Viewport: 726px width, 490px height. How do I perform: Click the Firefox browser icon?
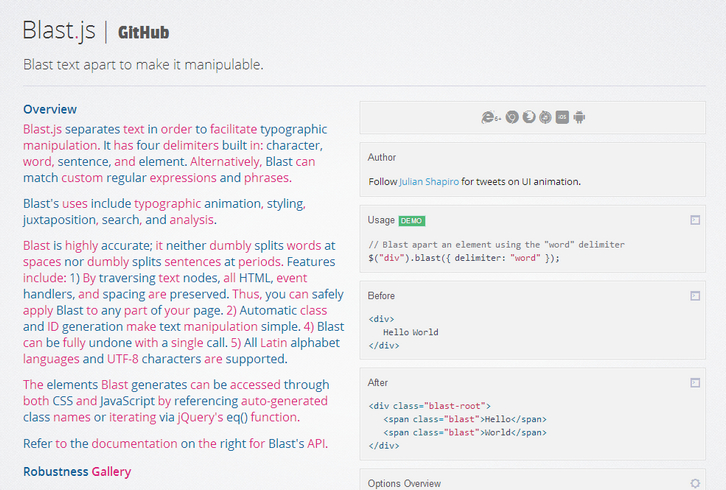[529, 117]
